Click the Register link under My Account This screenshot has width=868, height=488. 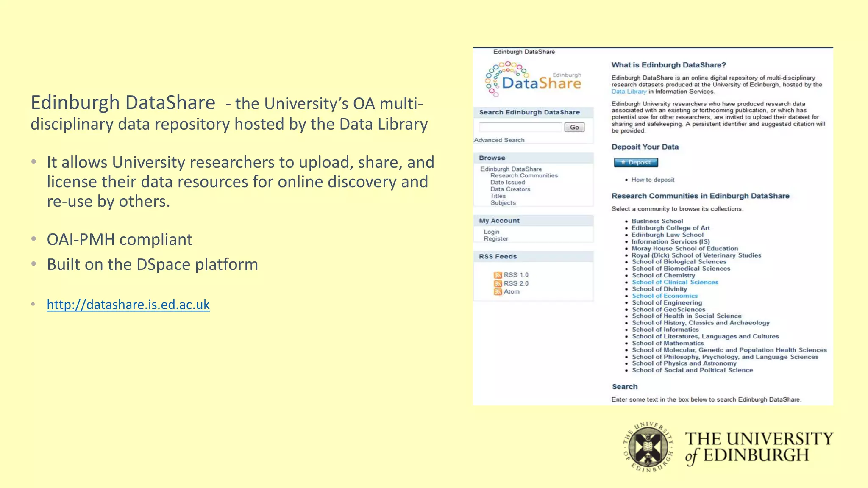point(496,238)
